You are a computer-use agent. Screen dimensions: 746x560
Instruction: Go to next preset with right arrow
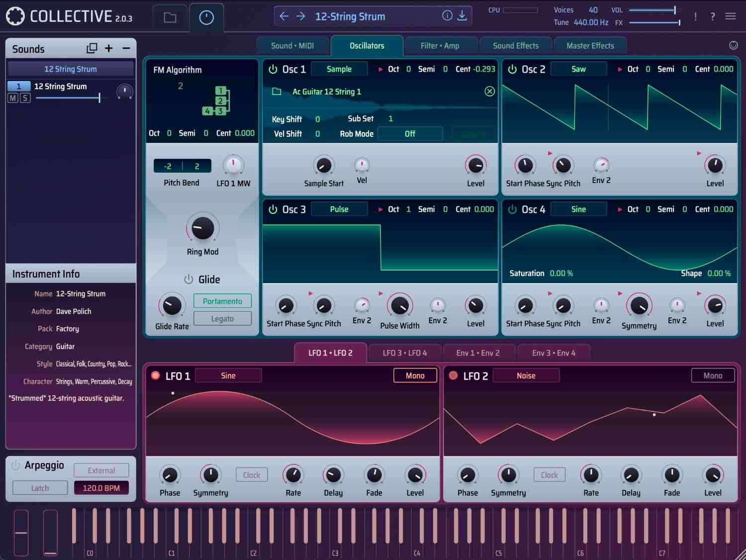point(300,16)
